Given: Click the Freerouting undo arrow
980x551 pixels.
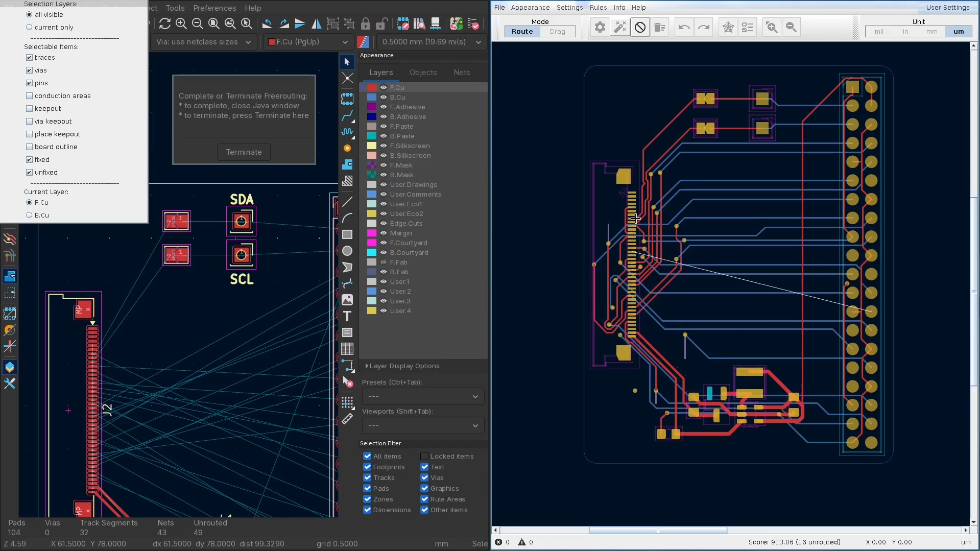Looking at the screenshot, I should (x=684, y=27).
